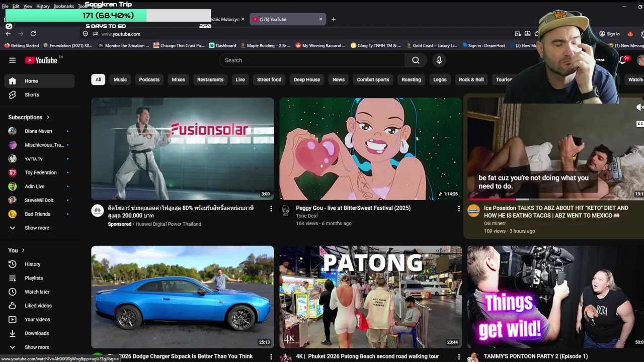Open Bad Friends subscription channel
This screenshot has height=362, width=644.
coord(39,214)
